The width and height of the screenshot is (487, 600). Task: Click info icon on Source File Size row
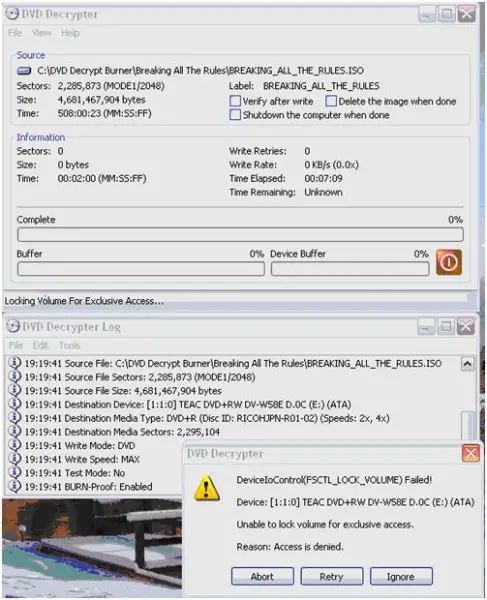click(14, 390)
